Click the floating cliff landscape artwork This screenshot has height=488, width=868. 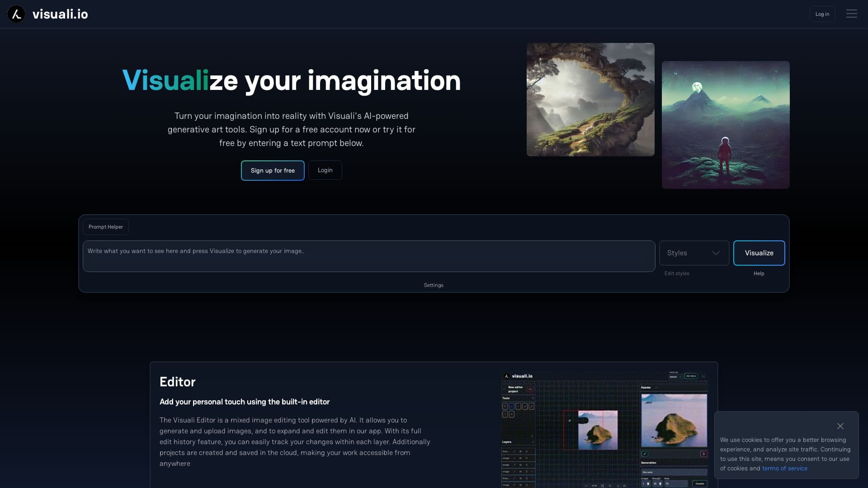(x=590, y=99)
